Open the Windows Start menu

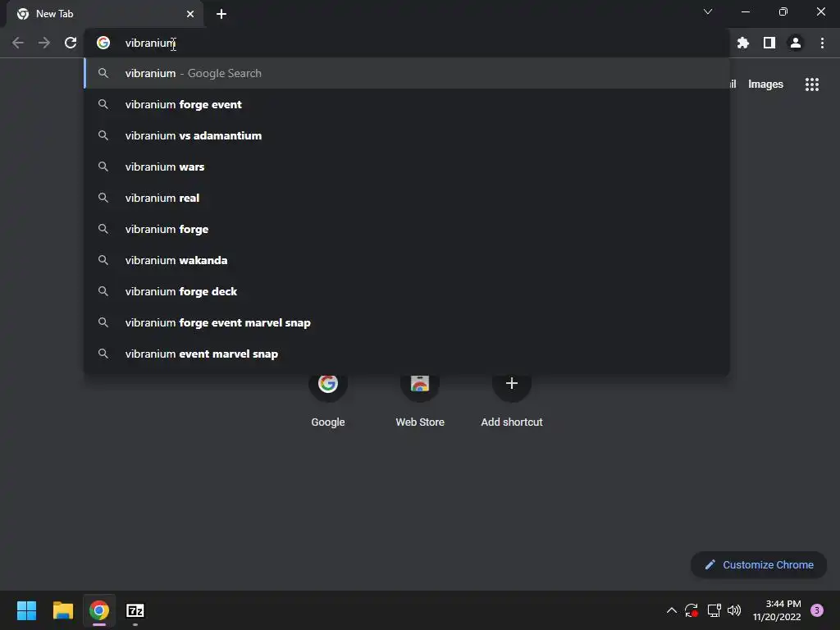(26, 610)
